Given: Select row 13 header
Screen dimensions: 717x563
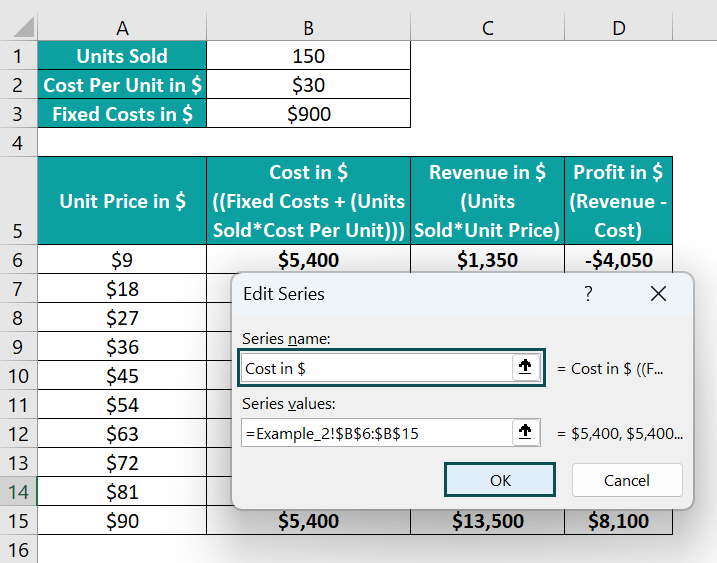Looking at the screenshot, I should 18,463.
